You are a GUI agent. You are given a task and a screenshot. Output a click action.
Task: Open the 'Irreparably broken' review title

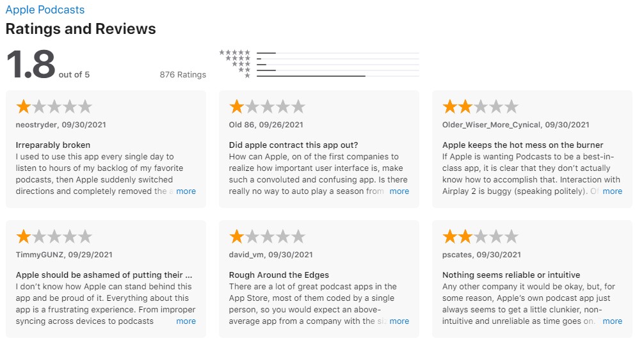(53, 145)
